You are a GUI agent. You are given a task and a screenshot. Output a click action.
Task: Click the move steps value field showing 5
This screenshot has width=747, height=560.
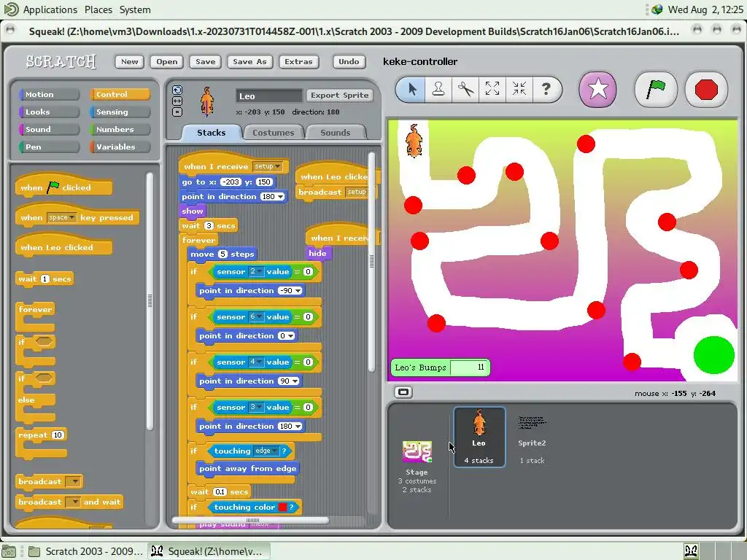[222, 254]
